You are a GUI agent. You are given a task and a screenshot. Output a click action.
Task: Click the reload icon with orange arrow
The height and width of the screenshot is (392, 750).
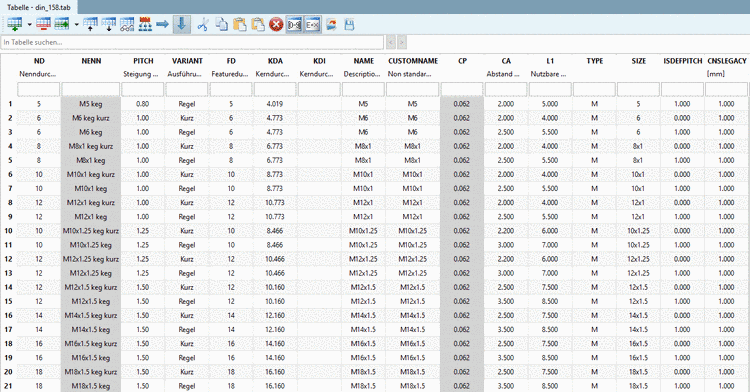tap(331, 24)
